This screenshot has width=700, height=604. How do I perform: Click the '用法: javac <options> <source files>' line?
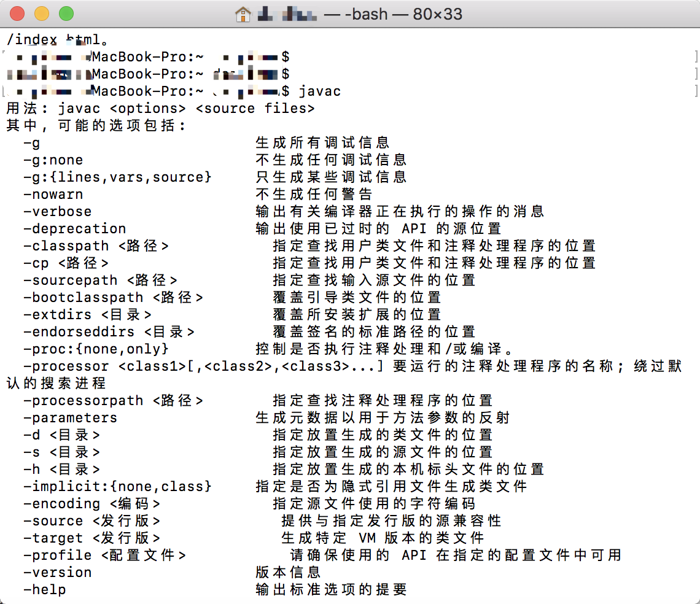(x=161, y=109)
